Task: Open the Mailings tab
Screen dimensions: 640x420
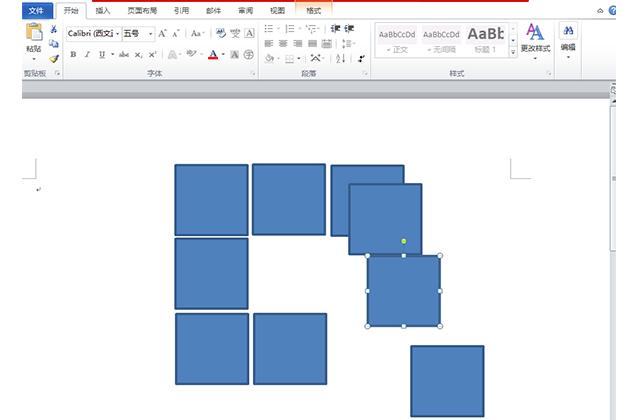Action: (213, 11)
